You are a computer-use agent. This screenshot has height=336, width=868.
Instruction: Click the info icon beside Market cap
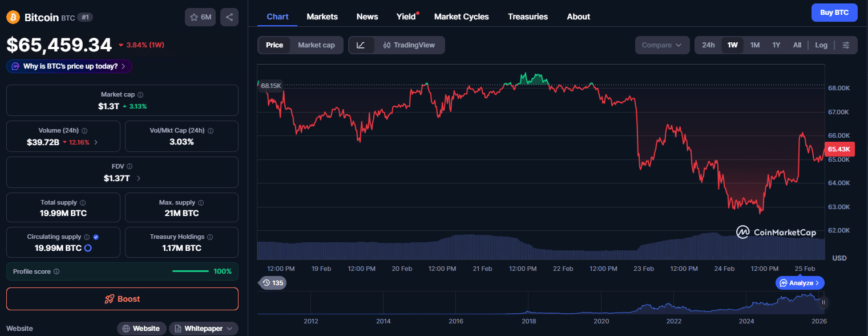(140, 95)
